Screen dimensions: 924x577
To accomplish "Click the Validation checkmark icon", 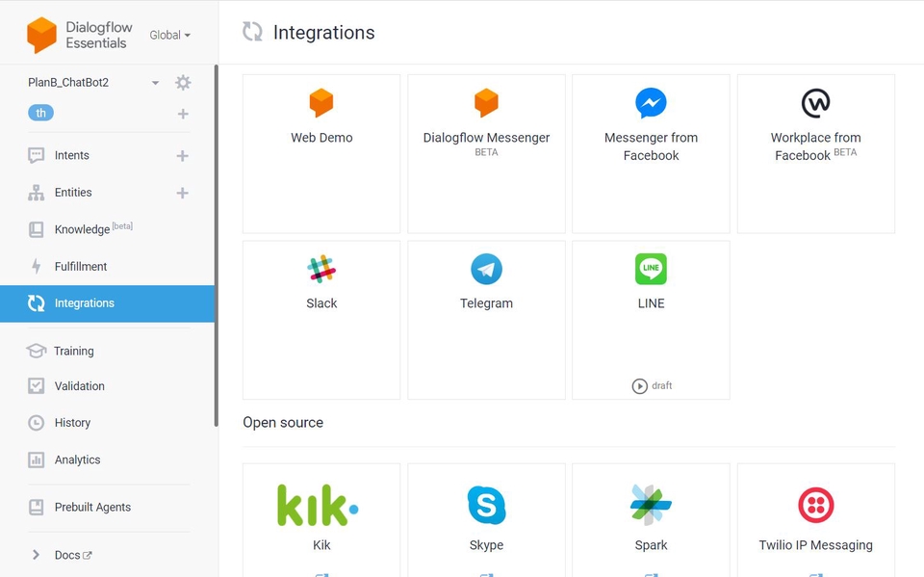I will coord(36,386).
